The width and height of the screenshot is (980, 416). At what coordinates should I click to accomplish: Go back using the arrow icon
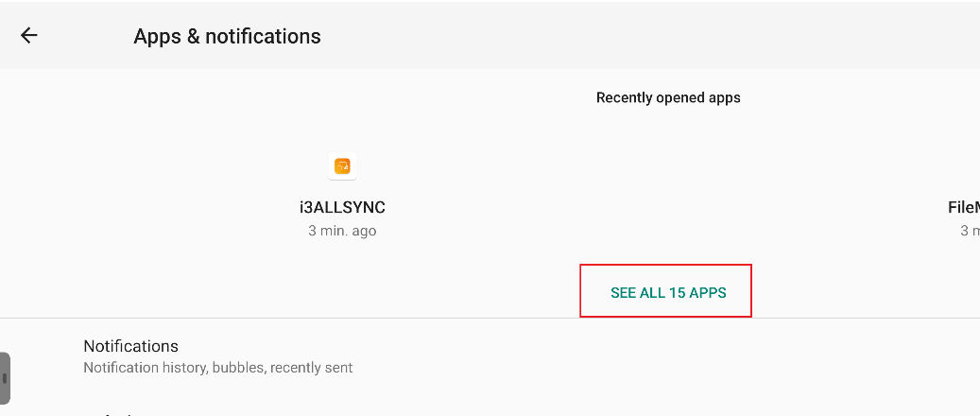tap(29, 36)
